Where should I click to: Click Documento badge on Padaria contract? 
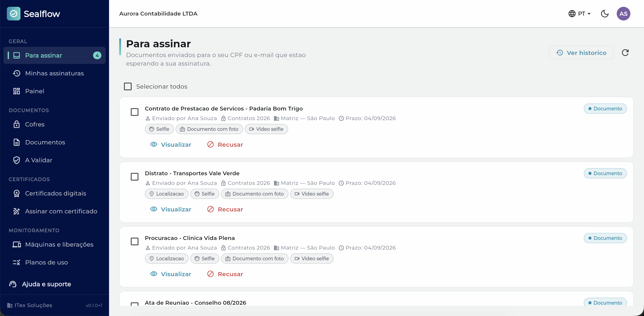click(605, 109)
